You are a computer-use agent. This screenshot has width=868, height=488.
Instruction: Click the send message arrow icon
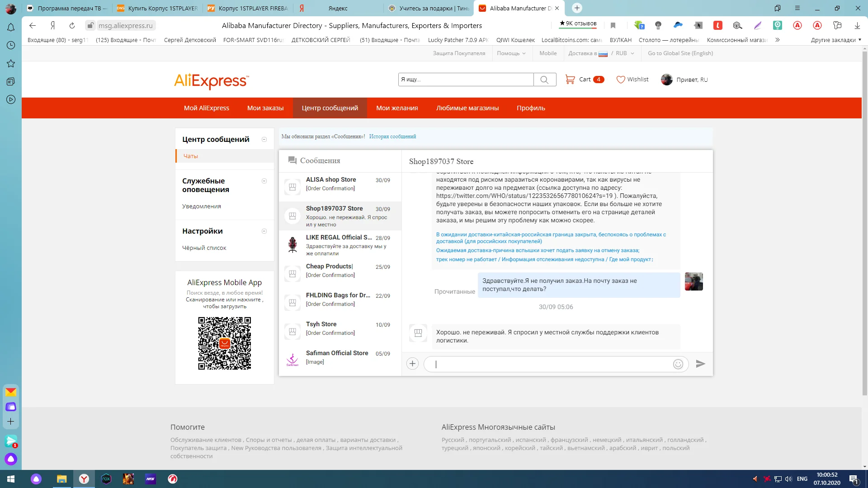click(x=700, y=364)
